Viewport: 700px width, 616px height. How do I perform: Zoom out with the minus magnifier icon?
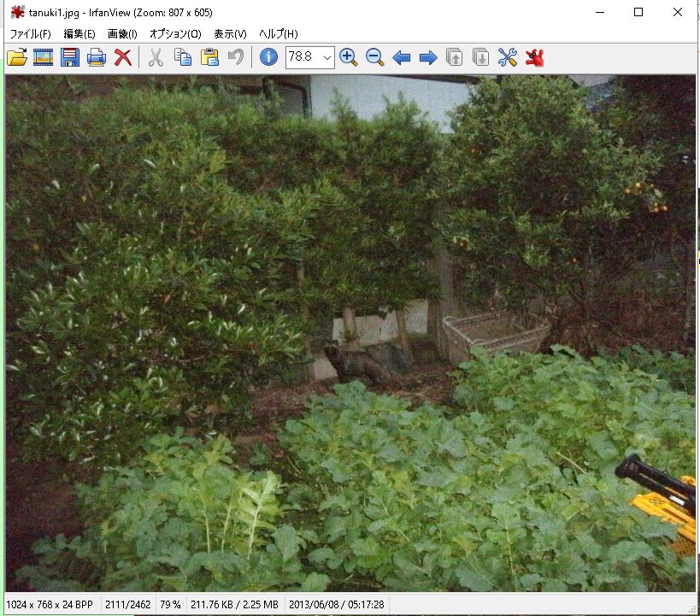374,58
